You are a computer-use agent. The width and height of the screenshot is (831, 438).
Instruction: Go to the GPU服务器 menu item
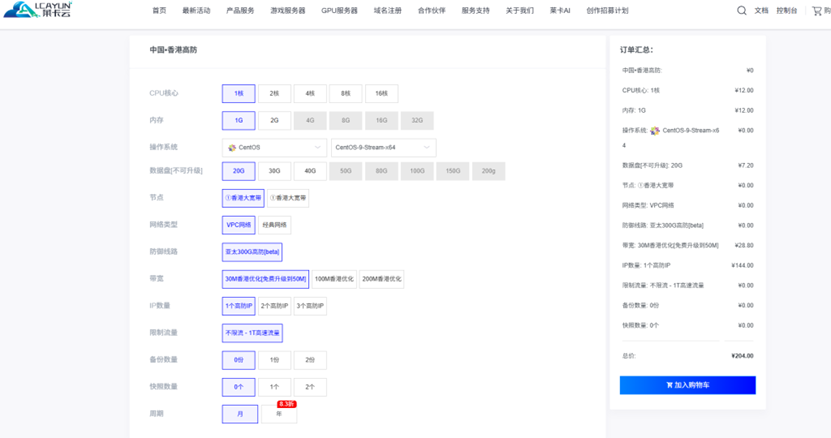point(339,11)
